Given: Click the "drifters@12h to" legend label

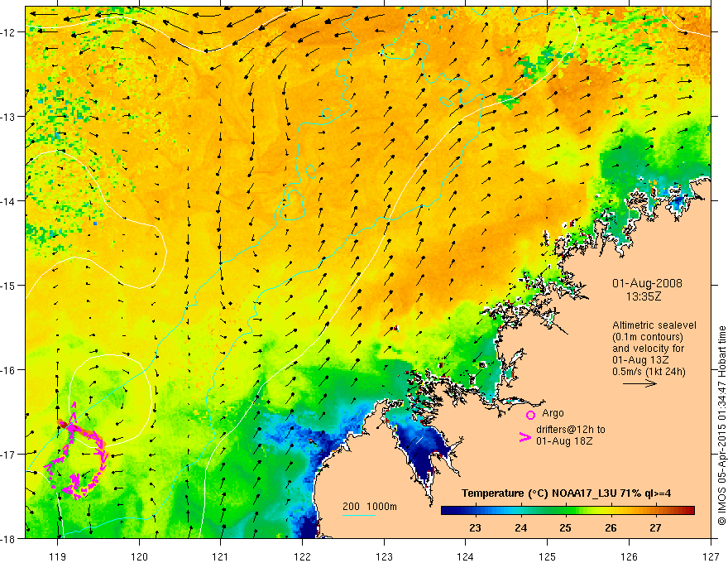Looking at the screenshot, I should 571,429.
